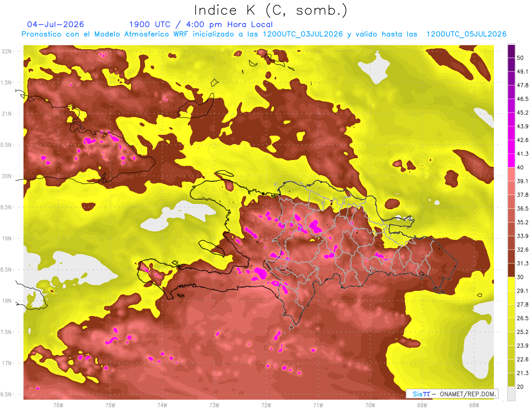Screen dimensions: 532x411
Task: Click the "72W" longitude label
Action: tap(266, 405)
